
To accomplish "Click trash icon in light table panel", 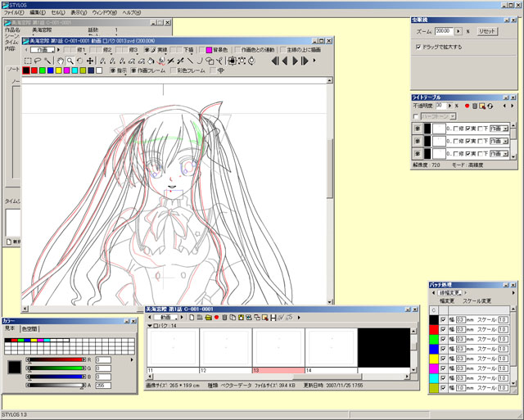I will coord(475,106).
